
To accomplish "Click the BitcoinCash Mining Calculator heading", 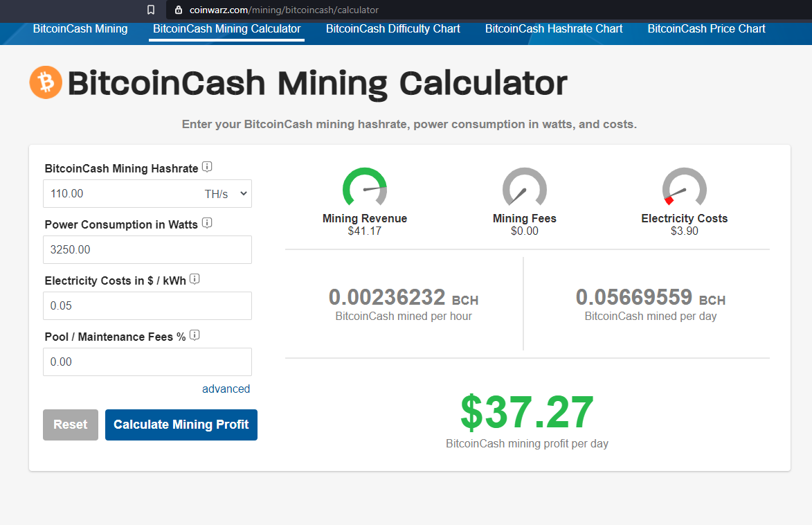I will click(318, 83).
